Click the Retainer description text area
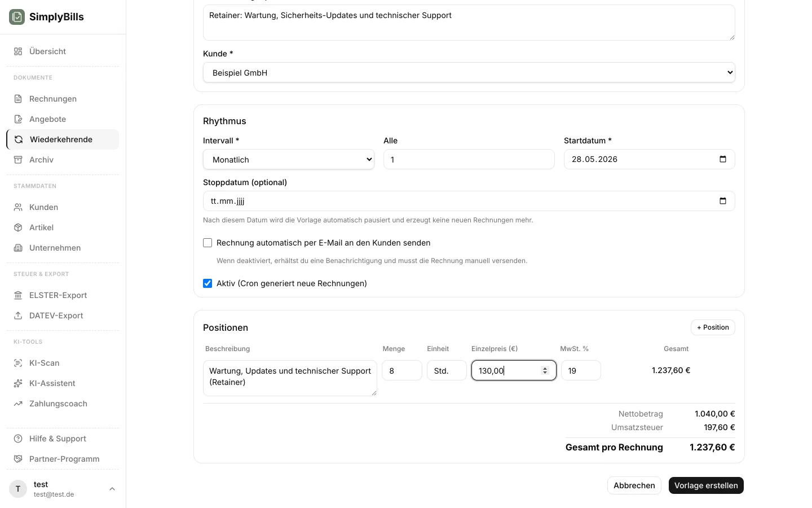 pyautogui.click(x=469, y=23)
